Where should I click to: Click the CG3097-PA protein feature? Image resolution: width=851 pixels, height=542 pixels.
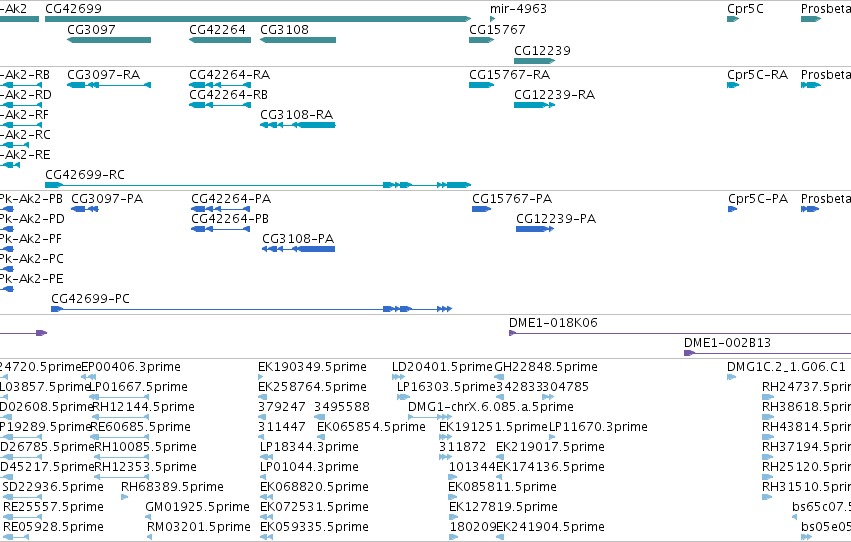(x=85, y=209)
